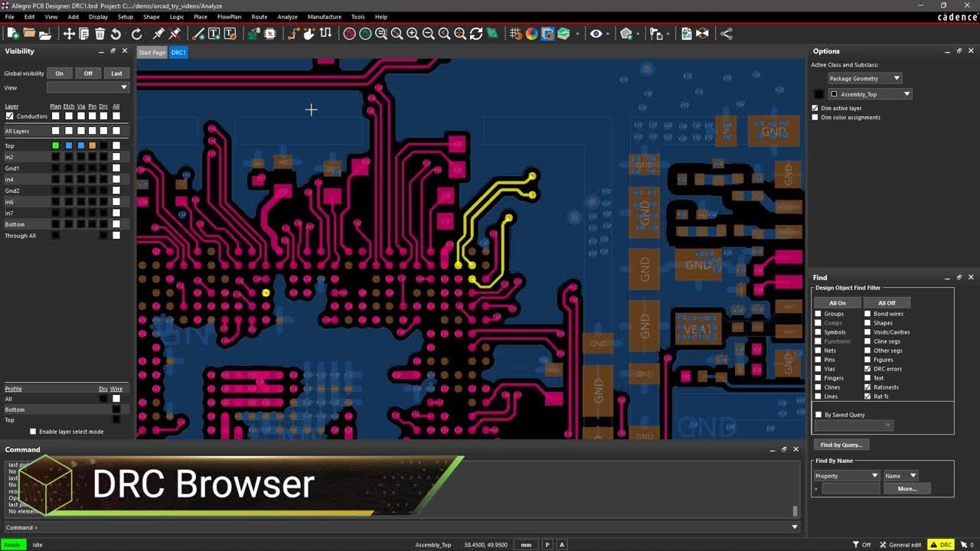Toggle the Conductors checkbox
Image resolution: width=980 pixels, height=551 pixels.
click(9, 116)
